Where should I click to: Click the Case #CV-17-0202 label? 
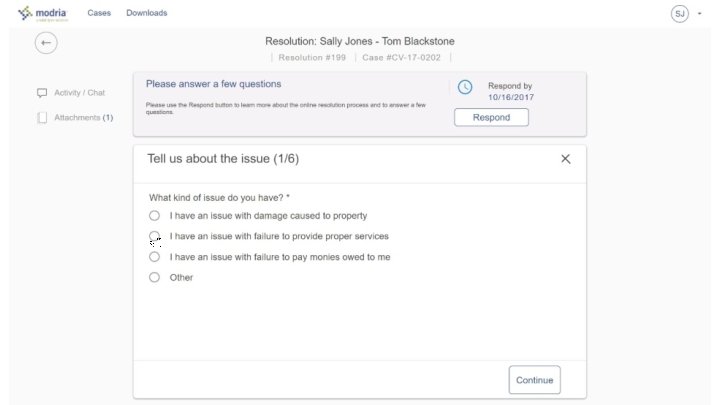[401, 58]
